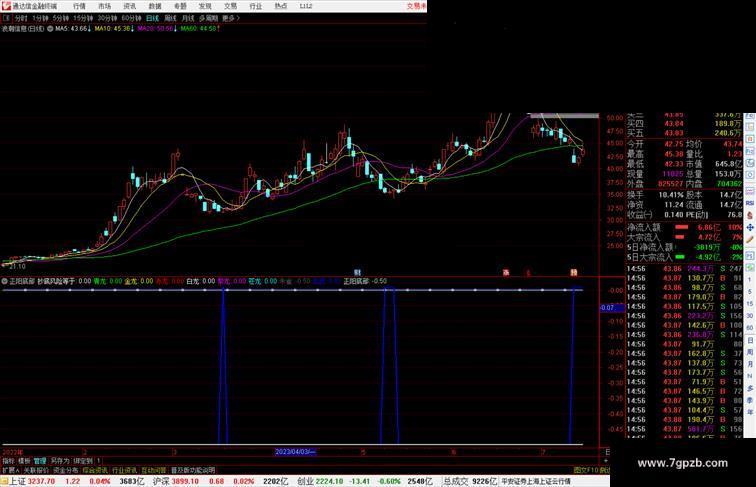Click the MA10 value label
Viewport: 756px width, 487px height.
(113, 28)
